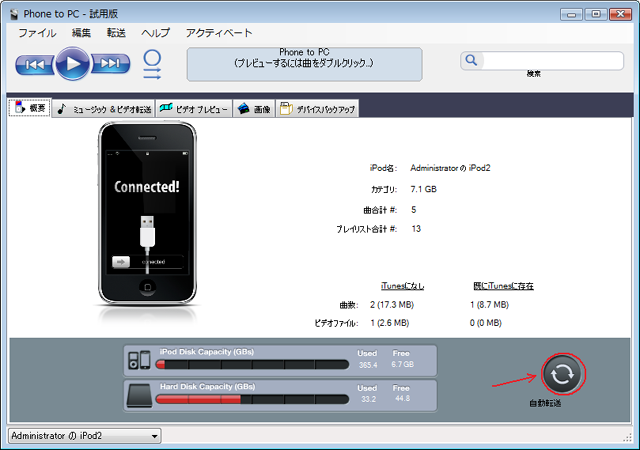Open the 編集 menu
This screenshot has width=640, height=450.
point(81,33)
